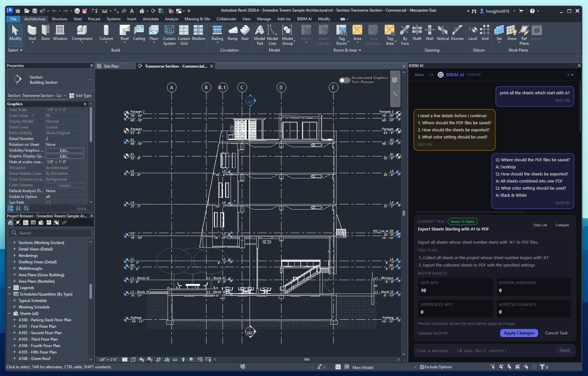
Task: Check the Sun Path checkbox
Action: (49, 202)
